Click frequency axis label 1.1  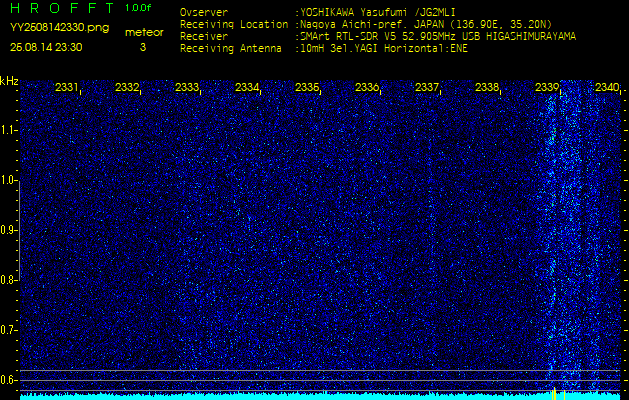tap(8, 130)
